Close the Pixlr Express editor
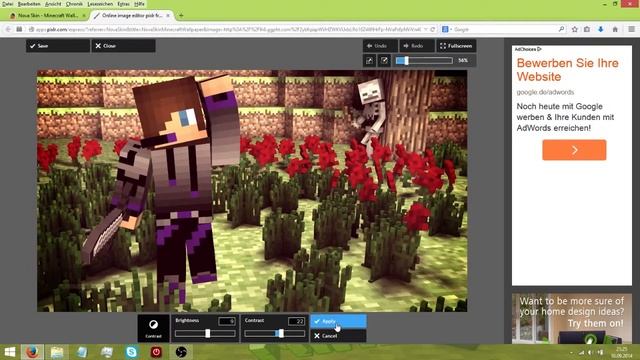 point(123,46)
